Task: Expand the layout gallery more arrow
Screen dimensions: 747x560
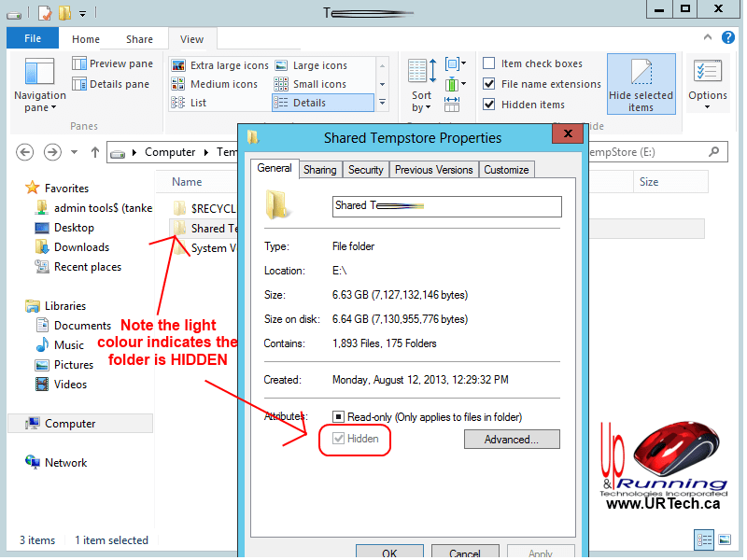Action: pyautogui.click(x=382, y=103)
